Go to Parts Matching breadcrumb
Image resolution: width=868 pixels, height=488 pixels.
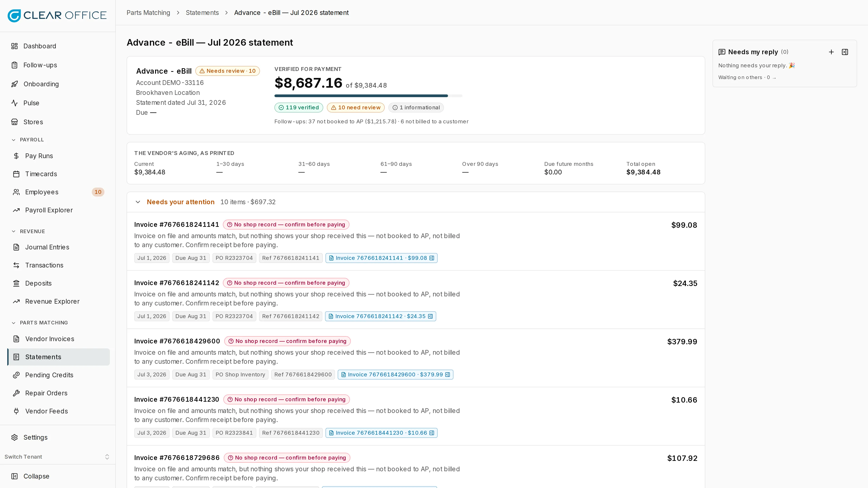coord(148,13)
